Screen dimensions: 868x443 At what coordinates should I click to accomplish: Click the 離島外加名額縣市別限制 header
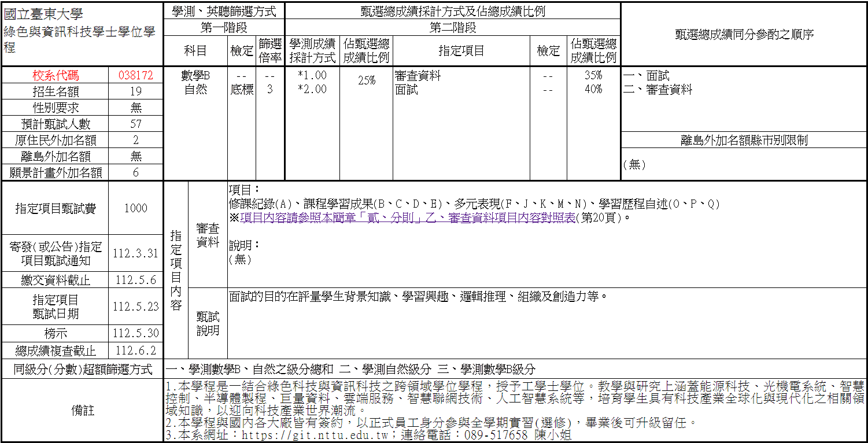[744, 140]
